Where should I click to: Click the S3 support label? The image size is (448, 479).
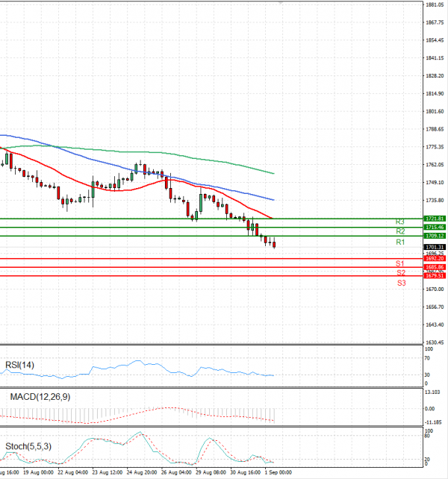point(401,284)
